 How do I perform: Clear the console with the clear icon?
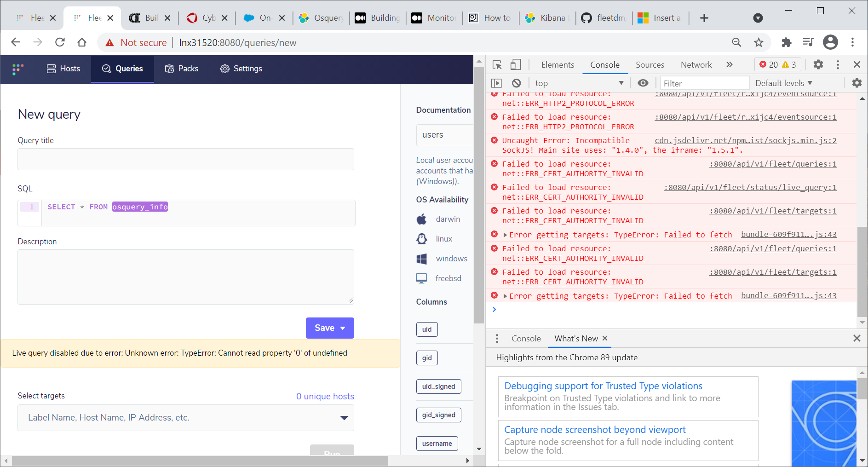pos(517,83)
